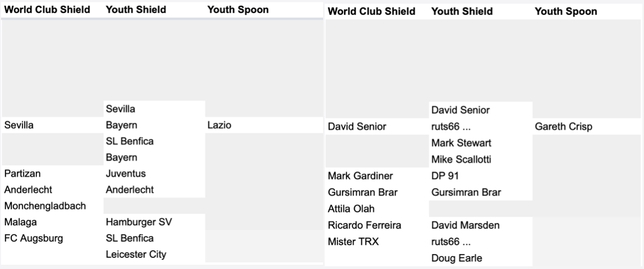Click the Lazio cell under Youth Spoon
Screen dimensions: 644x269
coord(219,125)
